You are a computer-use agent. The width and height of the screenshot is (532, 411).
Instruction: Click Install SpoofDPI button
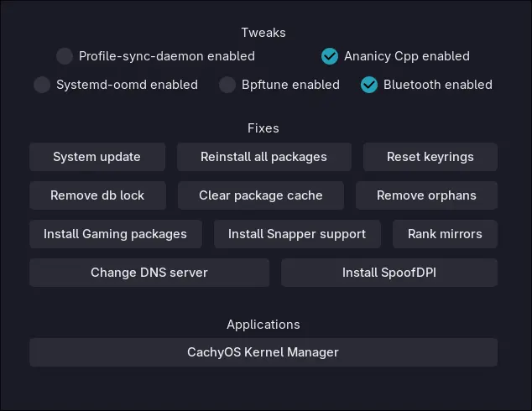coord(389,273)
